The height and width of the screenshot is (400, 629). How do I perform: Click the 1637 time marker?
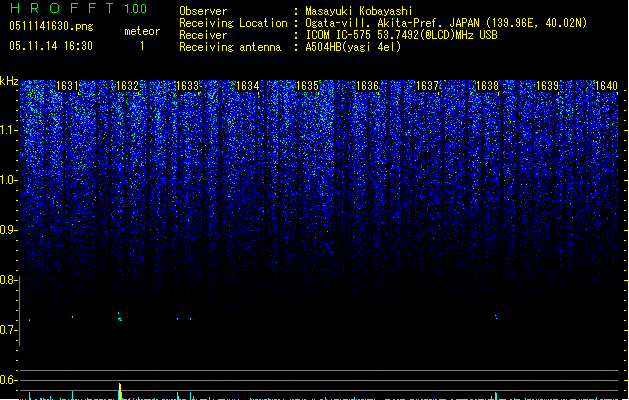click(428, 86)
